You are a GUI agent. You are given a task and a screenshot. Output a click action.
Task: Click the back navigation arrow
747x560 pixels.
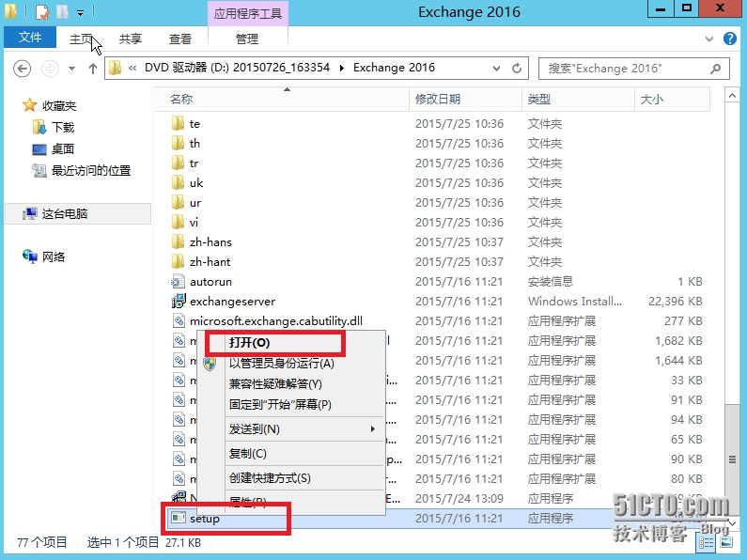click(22, 69)
